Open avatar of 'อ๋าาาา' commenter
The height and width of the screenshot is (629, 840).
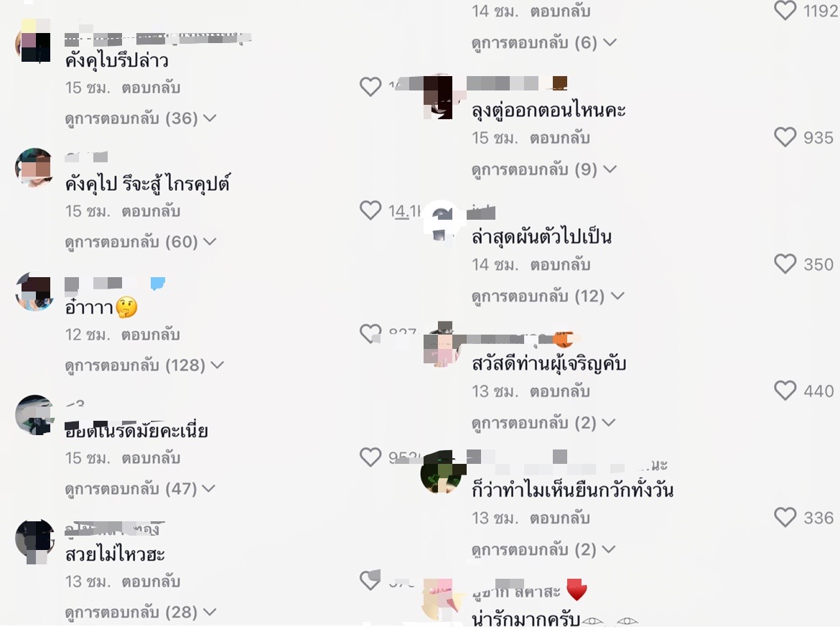click(34, 292)
